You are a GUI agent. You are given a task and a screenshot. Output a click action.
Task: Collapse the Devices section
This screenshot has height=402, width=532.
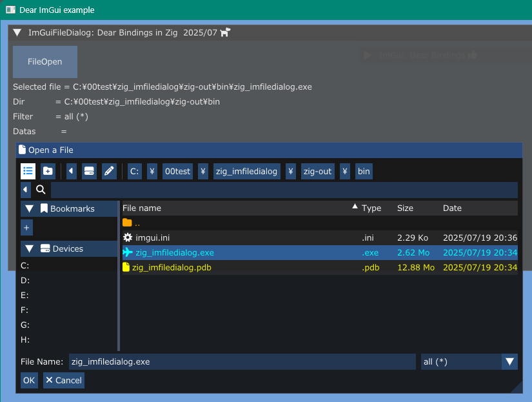(30, 249)
